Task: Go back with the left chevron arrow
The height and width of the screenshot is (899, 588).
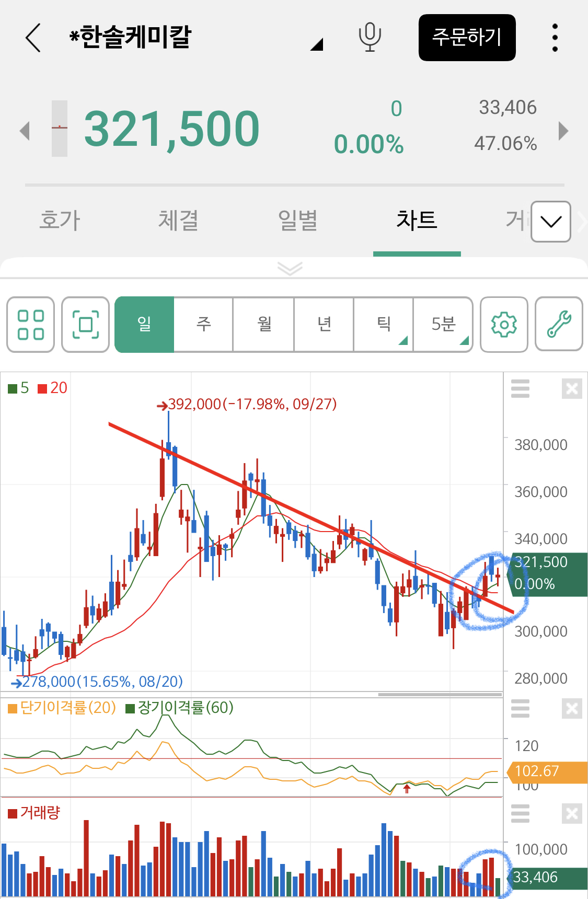Action: pyautogui.click(x=33, y=38)
